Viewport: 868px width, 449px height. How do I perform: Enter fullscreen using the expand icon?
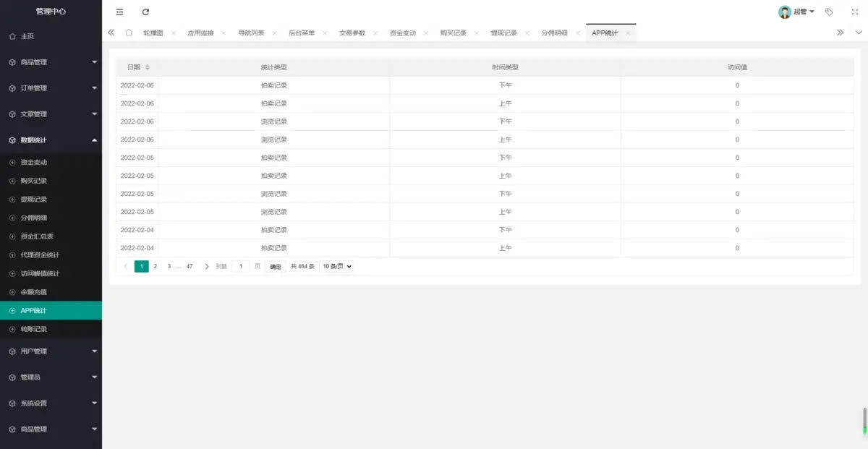(854, 12)
